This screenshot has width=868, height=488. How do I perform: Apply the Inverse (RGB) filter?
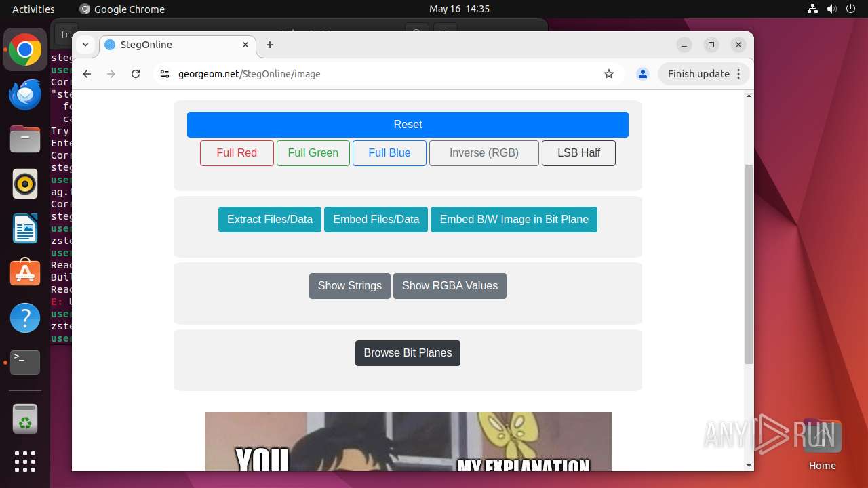(484, 153)
